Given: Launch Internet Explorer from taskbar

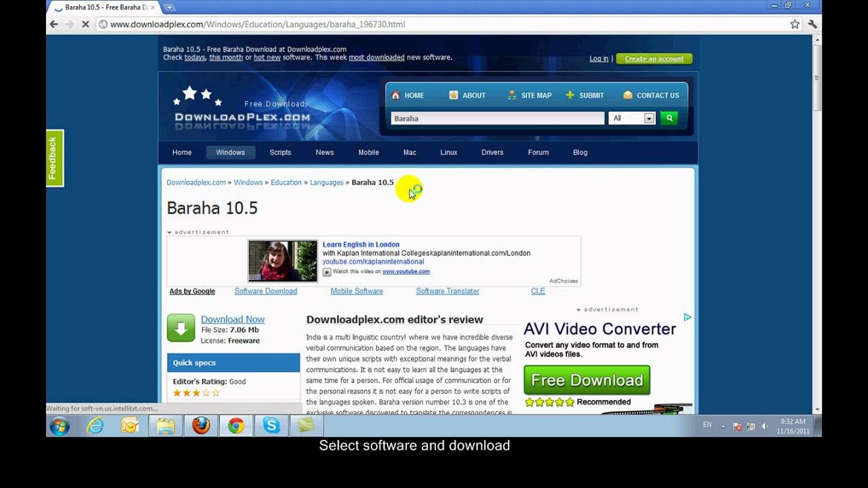Looking at the screenshot, I should point(95,426).
